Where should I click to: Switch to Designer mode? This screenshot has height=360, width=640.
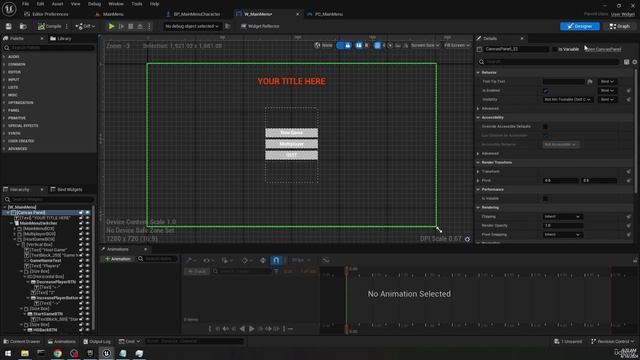click(x=580, y=26)
